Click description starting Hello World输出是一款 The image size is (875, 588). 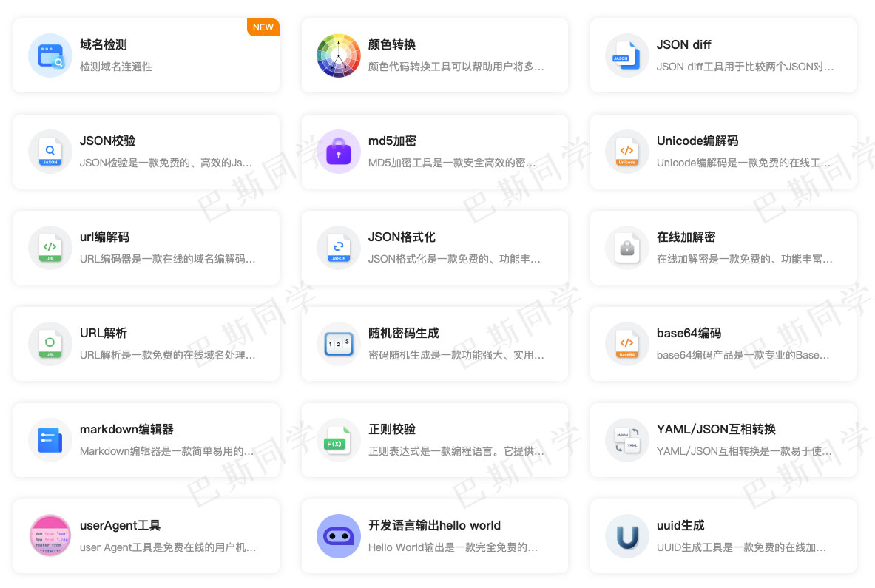pos(453,547)
